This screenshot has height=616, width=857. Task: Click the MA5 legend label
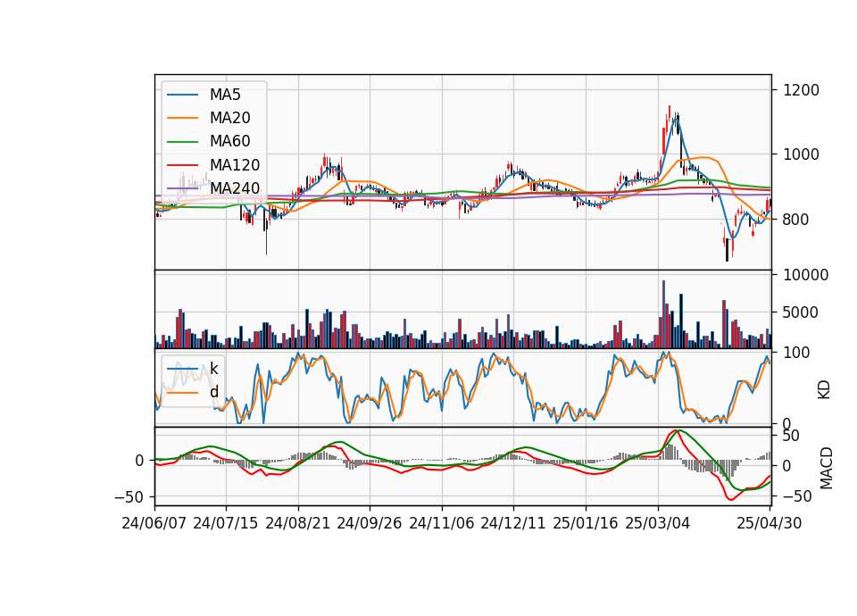point(225,95)
